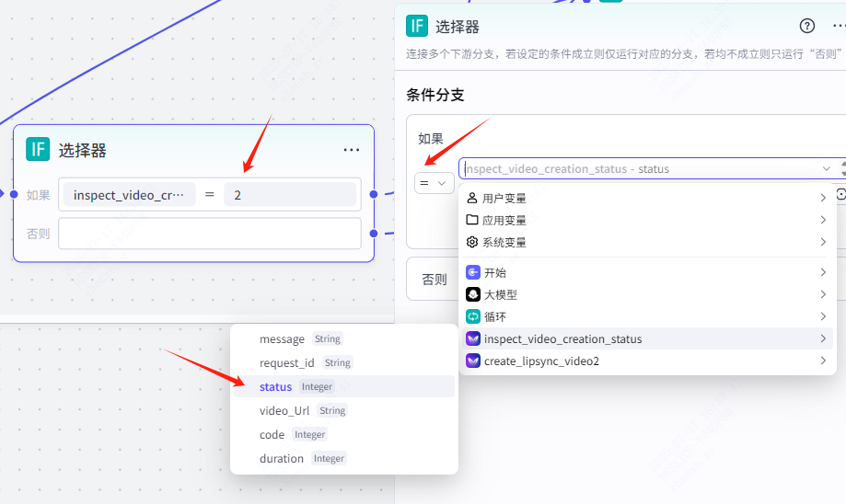Viewport: 846px width, 504px height.
Task: Click the inspect_video_cr… variable tag on the node
Action: click(x=129, y=195)
